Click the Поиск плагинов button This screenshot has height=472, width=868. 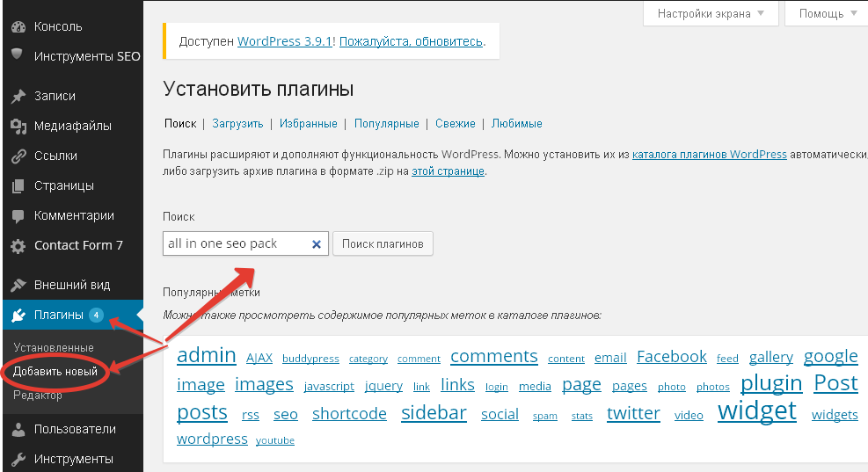(383, 244)
